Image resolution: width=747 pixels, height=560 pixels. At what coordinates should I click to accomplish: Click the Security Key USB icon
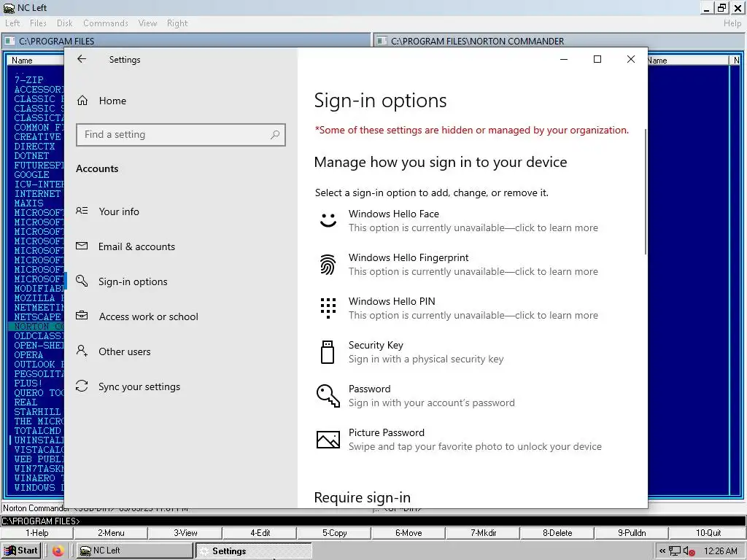coord(328,352)
